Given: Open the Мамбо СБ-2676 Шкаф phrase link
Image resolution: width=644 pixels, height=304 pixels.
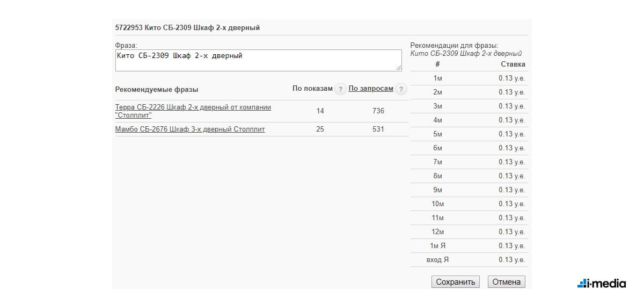Looking at the screenshot, I should click(190, 129).
